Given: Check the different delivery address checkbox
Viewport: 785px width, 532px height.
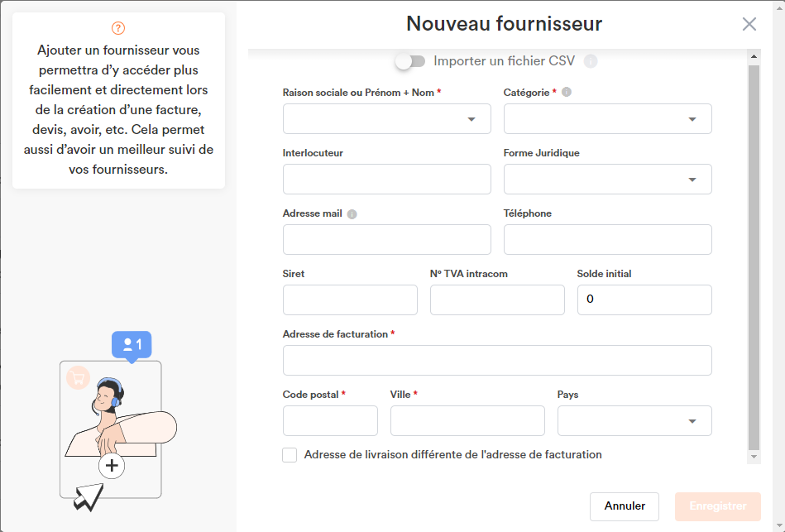Looking at the screenshot, I should click(290, 455).
